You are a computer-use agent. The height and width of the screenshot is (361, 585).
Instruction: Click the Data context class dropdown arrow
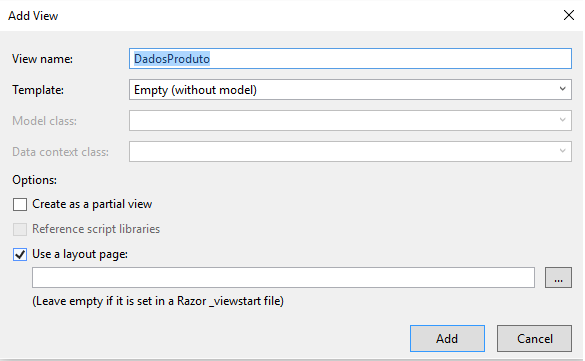(563, 151)
